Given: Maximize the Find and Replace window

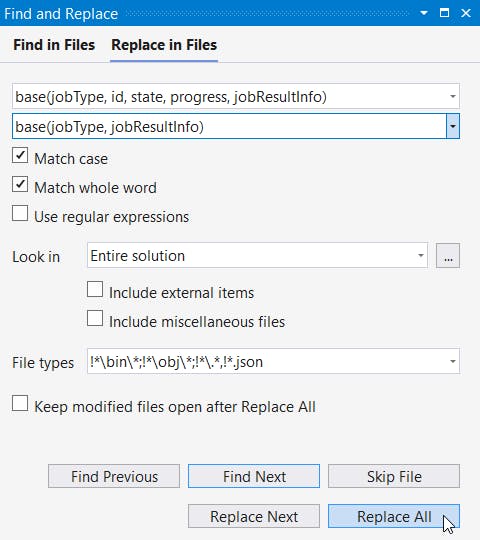Looking at the screenshot, I should pos(445,13).
